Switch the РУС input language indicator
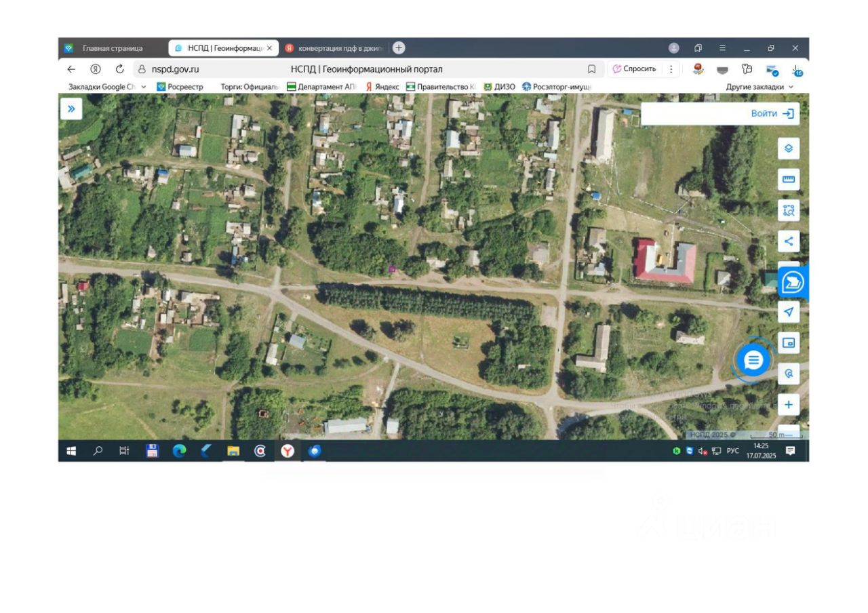Viewport: 868px width, 613px height. tap(733, 451)
